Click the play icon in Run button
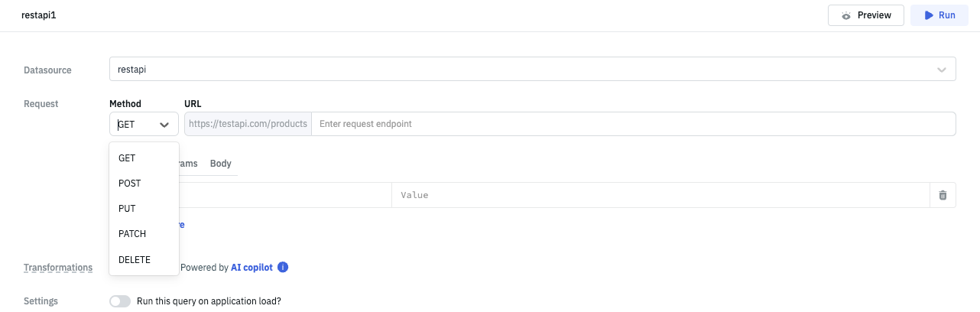980x312 pixels. 928,15
